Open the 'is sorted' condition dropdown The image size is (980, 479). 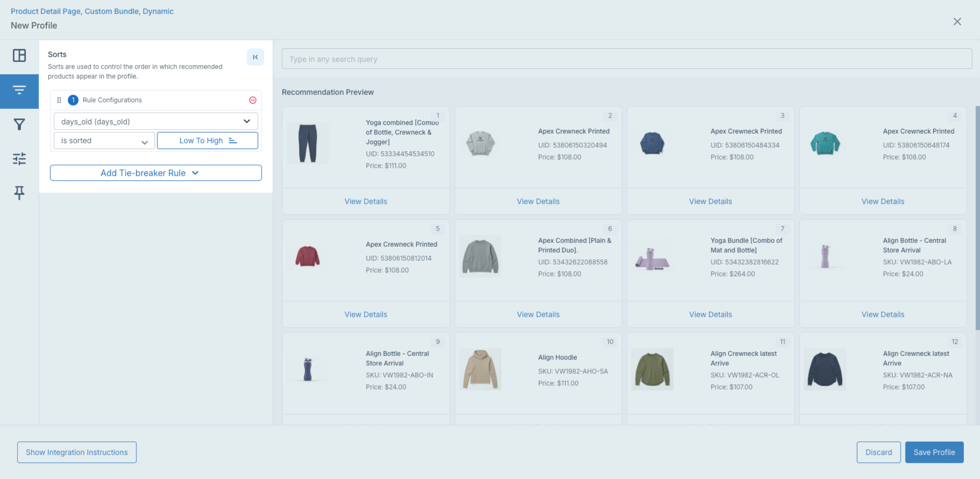[x=104, y=140]
